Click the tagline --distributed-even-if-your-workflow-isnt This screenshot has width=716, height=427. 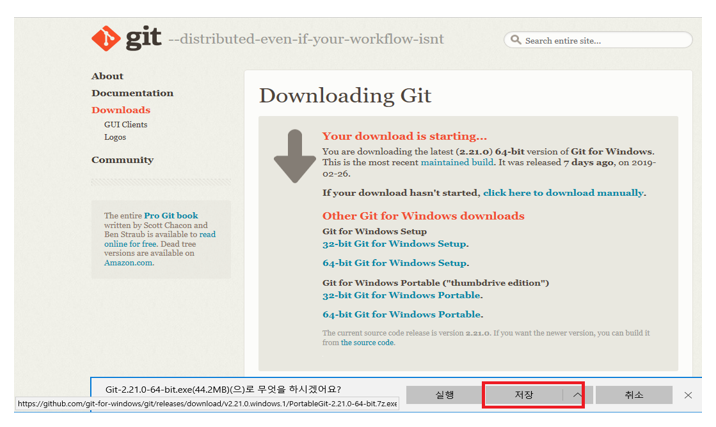click(306, 39)
